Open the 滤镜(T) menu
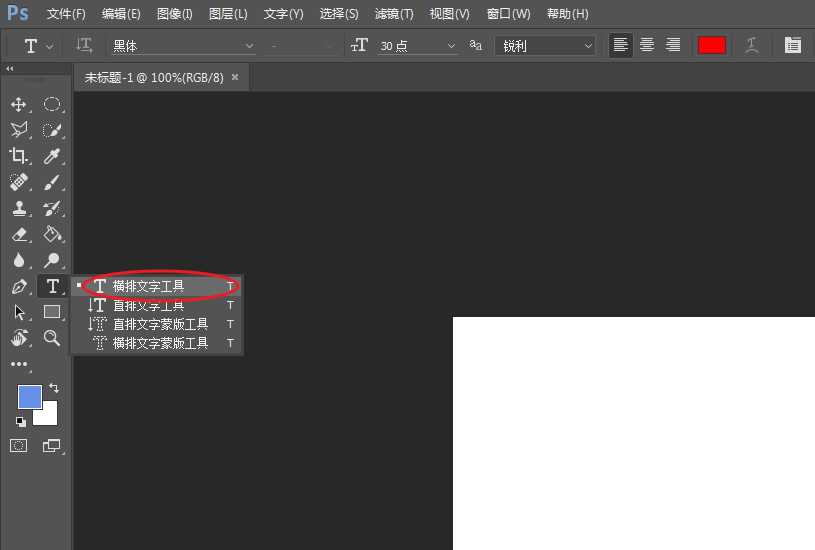The width and height of the screenshot is (815, 550). pyautogui.click(x=393, y=14)
